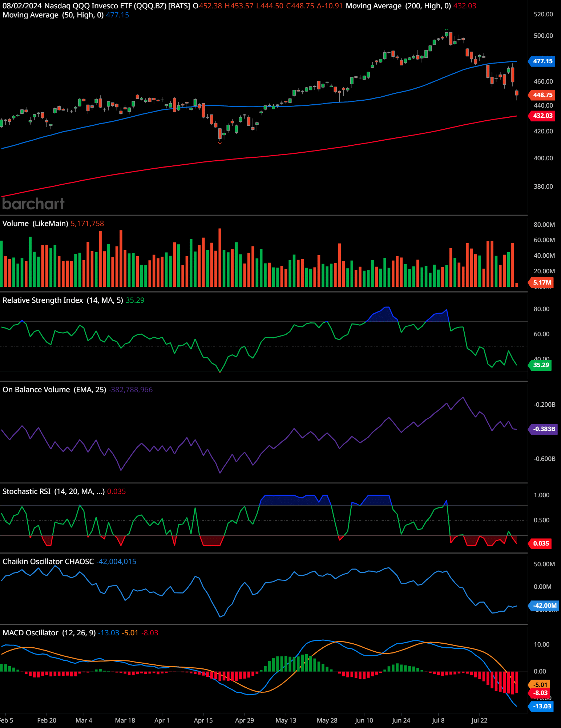Click the Apr 15 date axis label
The height and width of the screenshot is (728, 561).
coord(203,720)
